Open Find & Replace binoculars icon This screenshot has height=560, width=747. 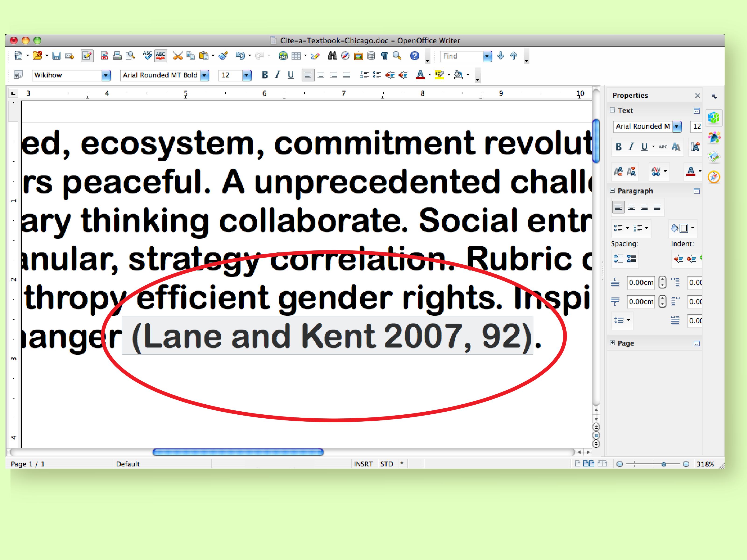coord(332,56)
